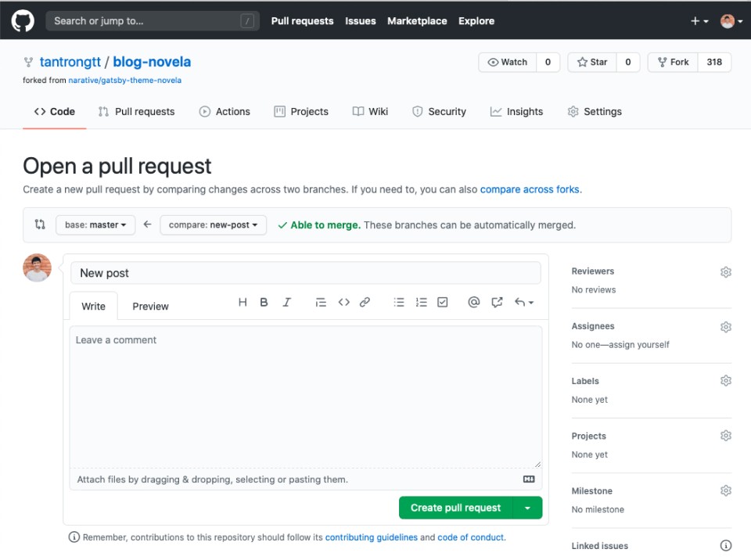The image size is (751, 560).
Task: Open the compare: new-post branch dropdown
Action: [x=213, y=224]
